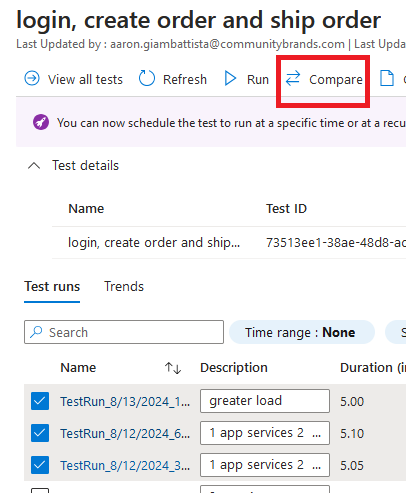Click the document icon right of Compare

[x=387, y=79]
